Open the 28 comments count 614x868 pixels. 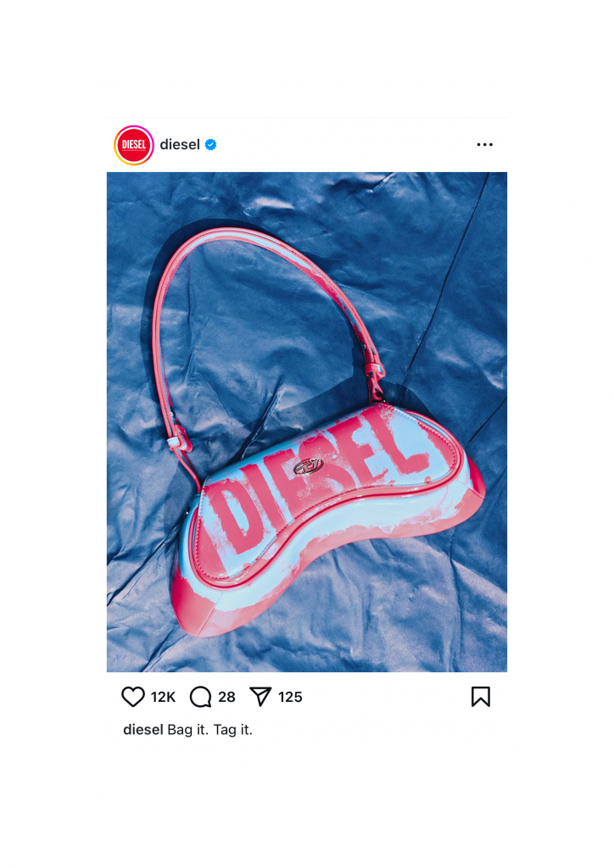coord(226,697)
